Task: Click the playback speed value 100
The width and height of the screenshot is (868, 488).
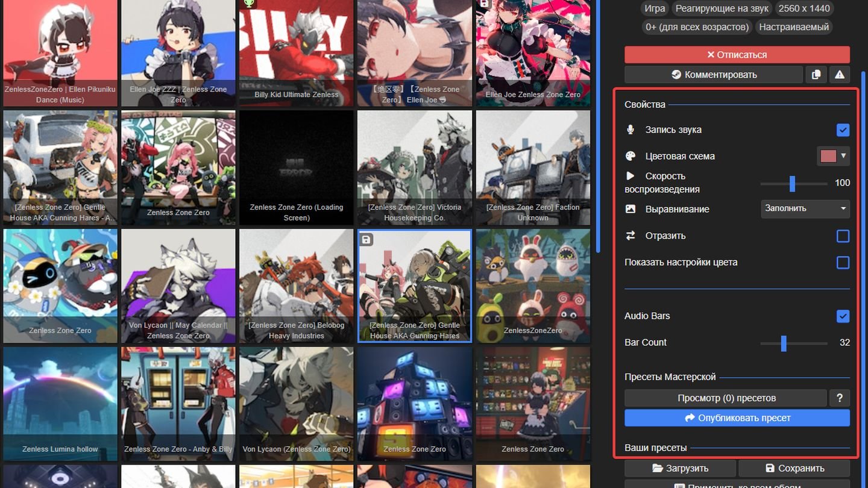Action: pos(842,183)
